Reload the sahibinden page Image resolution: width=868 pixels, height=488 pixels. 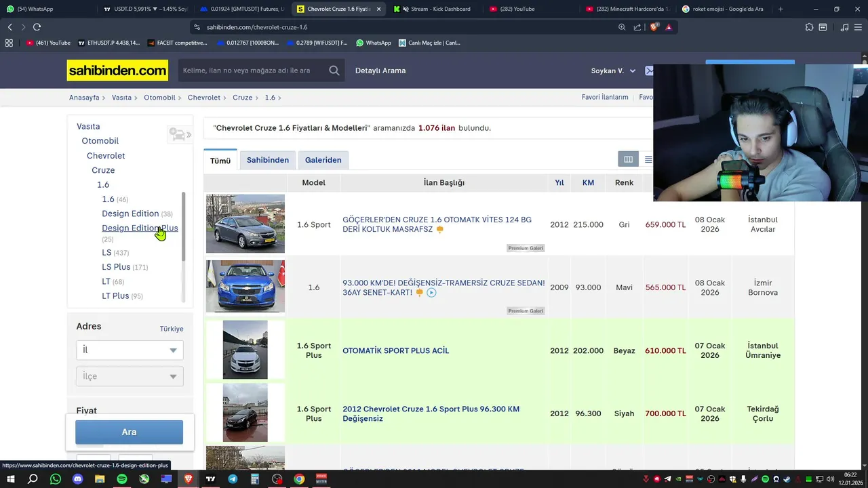click(x=37, y=27)
